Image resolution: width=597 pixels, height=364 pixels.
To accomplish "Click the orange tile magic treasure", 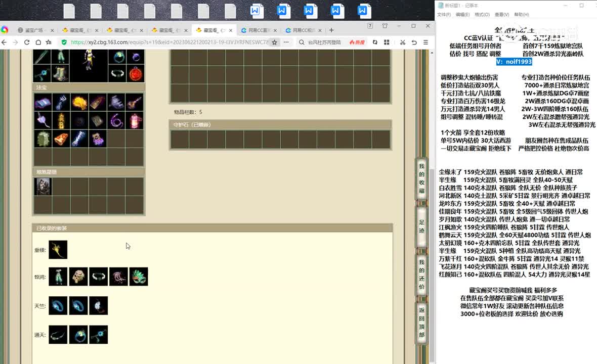I will 61,139.
